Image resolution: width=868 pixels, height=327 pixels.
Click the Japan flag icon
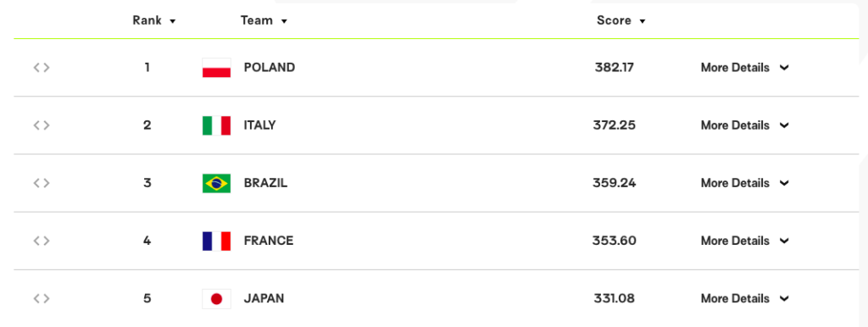tap(216, 299)
